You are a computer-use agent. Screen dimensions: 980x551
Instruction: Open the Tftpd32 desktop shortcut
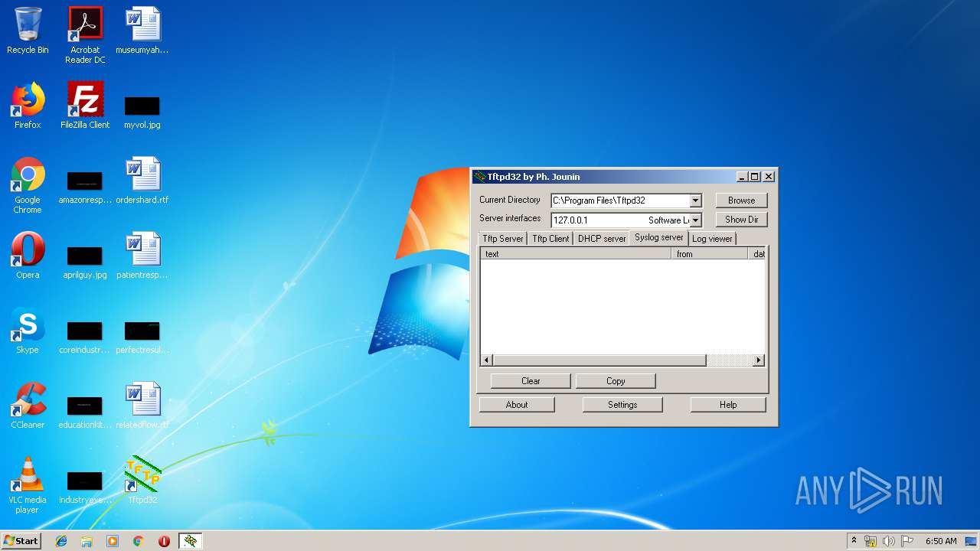(x=142, y=481)
